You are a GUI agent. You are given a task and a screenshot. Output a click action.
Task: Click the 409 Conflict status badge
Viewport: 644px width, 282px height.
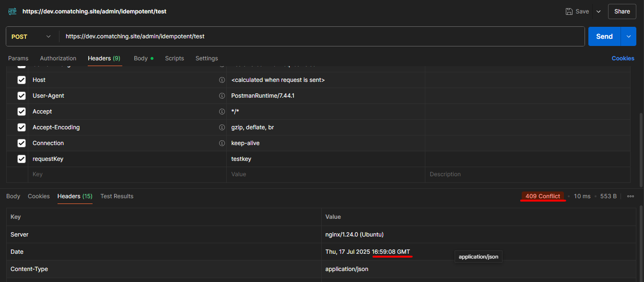543,196
